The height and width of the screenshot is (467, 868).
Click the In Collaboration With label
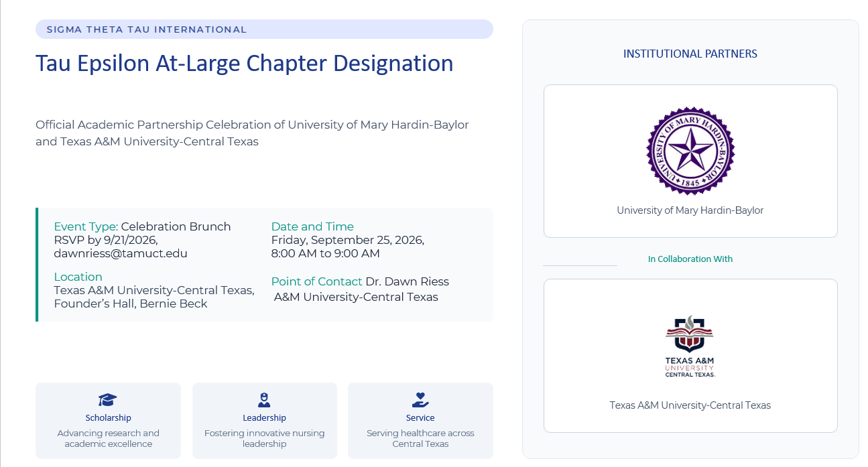[x=690, y=259]
